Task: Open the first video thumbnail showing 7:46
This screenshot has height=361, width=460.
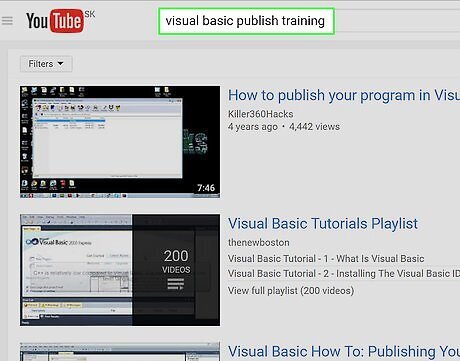Action: tap(120, 142)
